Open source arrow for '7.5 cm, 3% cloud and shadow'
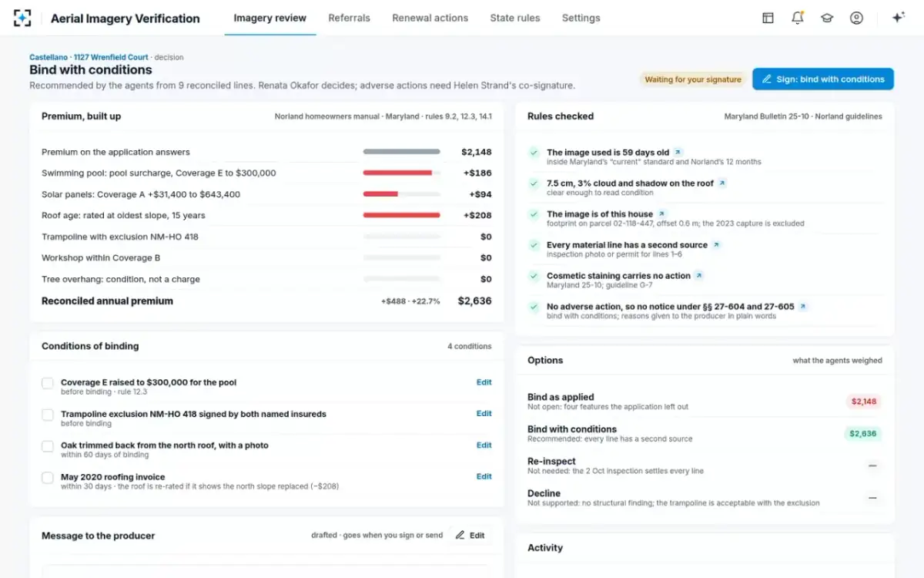This screenshot has height=578, width=924. tap(722, 183)
